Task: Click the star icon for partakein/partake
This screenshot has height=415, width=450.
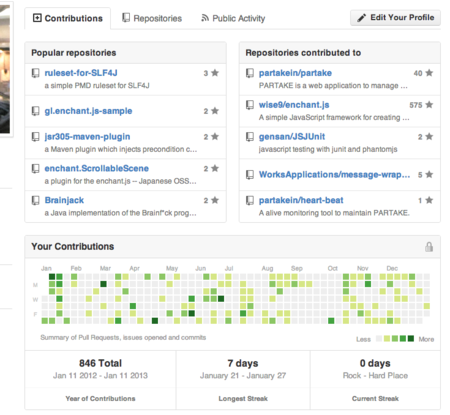Action: point(429,73)
